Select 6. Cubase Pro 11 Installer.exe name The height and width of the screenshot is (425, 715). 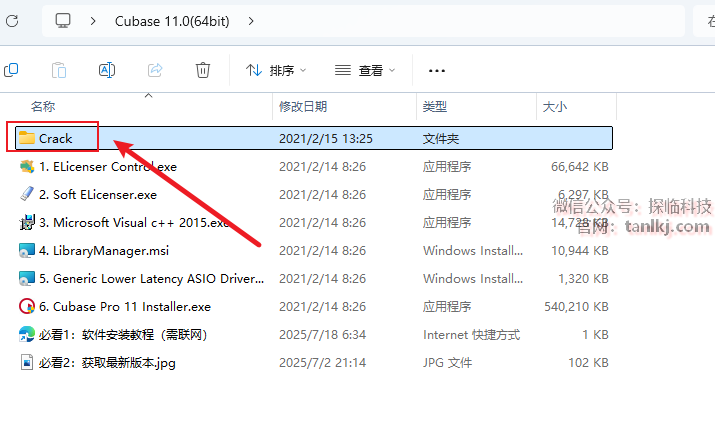pos(125,307)
